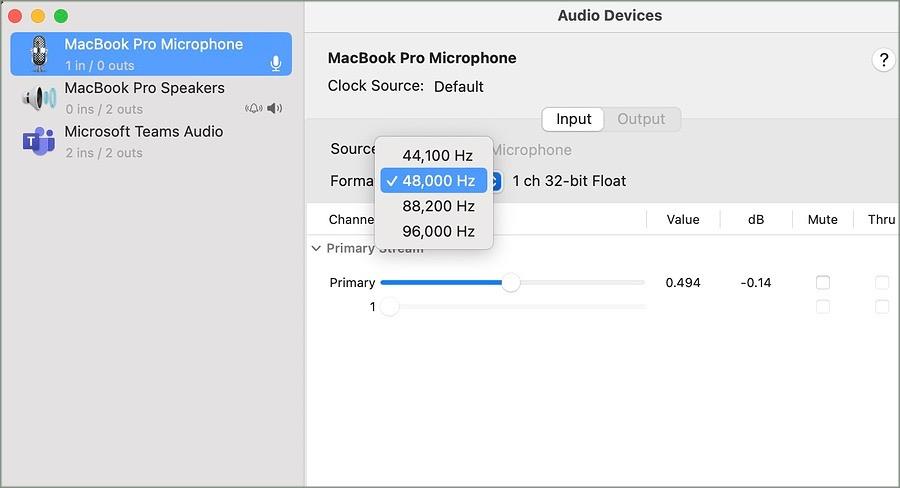Click the Value column header

point(682,219)
